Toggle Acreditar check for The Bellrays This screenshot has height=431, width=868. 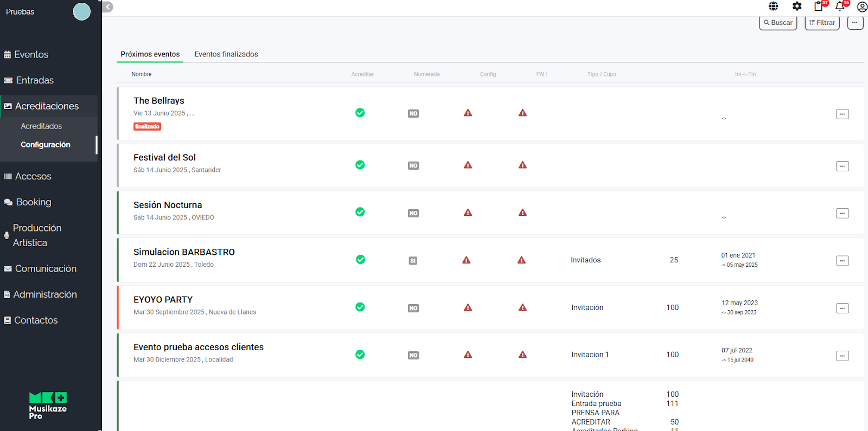tap(360, 113)
